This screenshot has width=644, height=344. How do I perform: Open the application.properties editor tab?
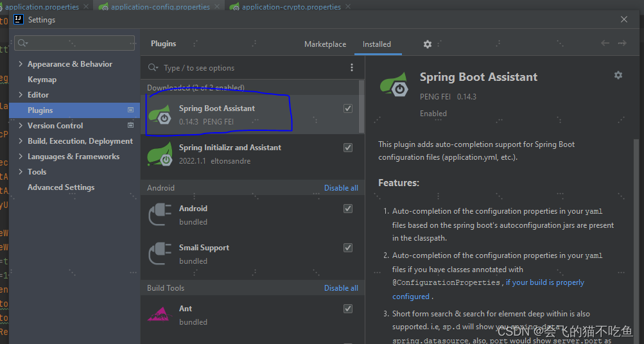point(42,6)
